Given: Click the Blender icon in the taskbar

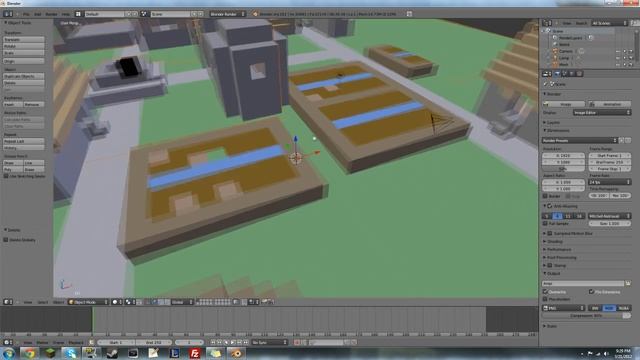Looking at the screenshot, I should (x=237, y=353).
